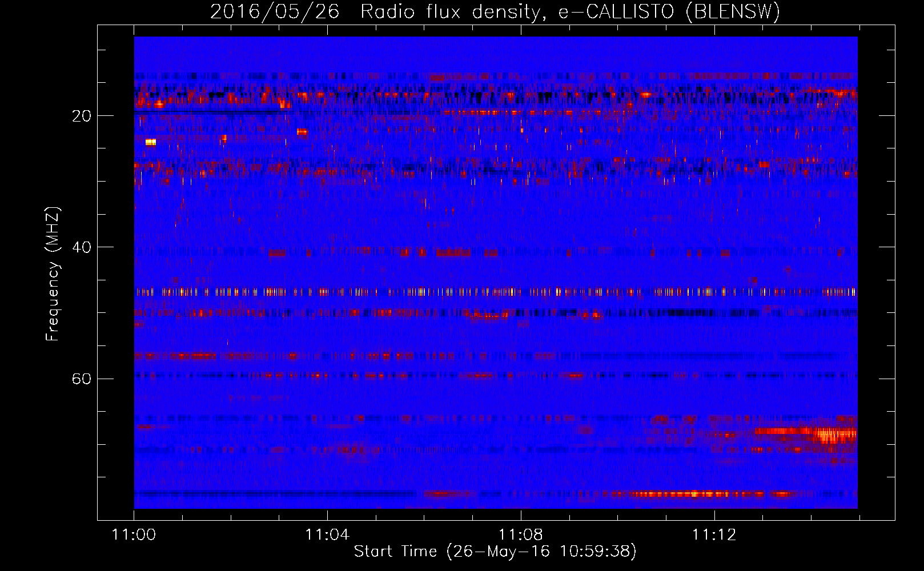The image size is (924, 571).
Task: Click the "11:04" time tick label
Action: pos(327,534)
